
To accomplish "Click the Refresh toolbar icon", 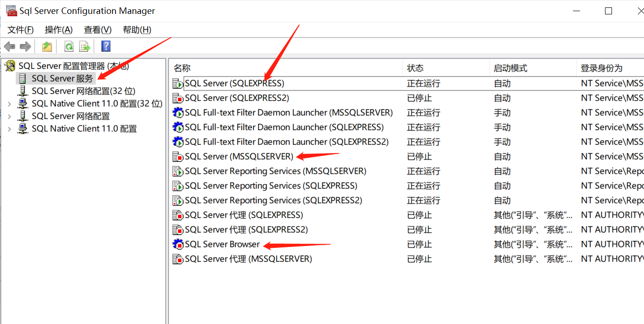I will (x=69, y=46).
